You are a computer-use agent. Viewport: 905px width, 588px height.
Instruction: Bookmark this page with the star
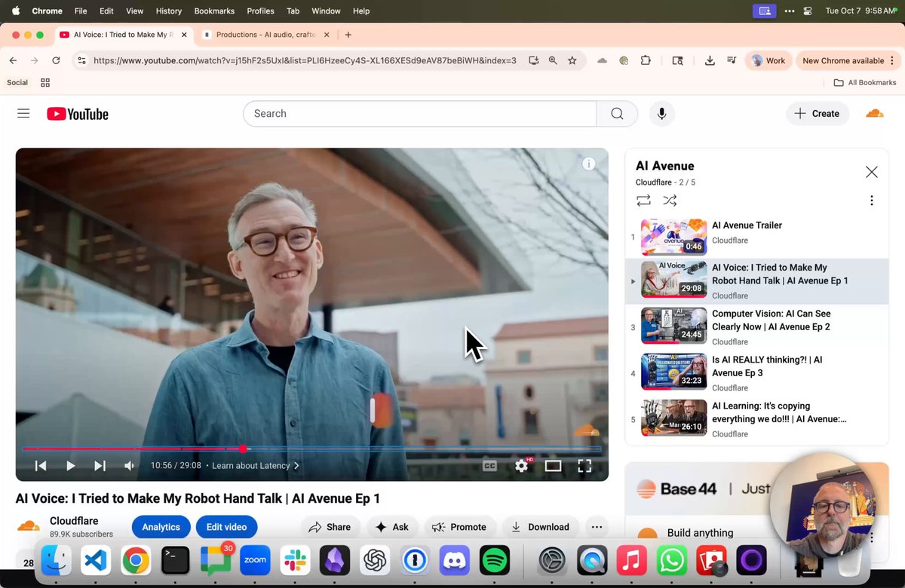(572, 60)
